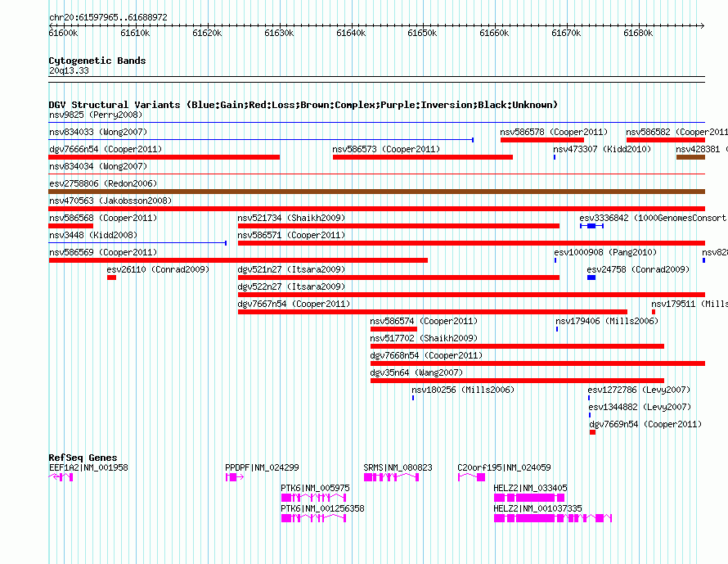This screenshot has width=728, height=564.
Task: Click the nsv180256 (Mills2006) label
Action: [x=463, y=390]
